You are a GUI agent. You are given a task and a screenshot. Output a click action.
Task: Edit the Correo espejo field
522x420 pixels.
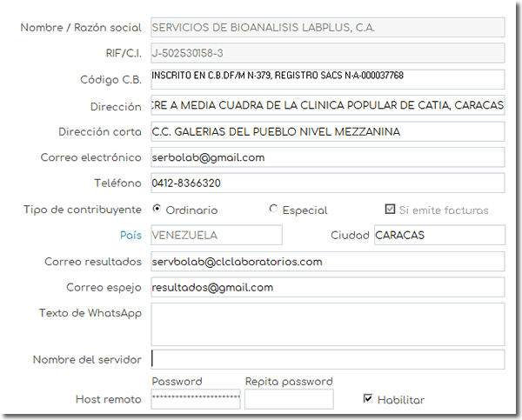(x=327, y=288)
